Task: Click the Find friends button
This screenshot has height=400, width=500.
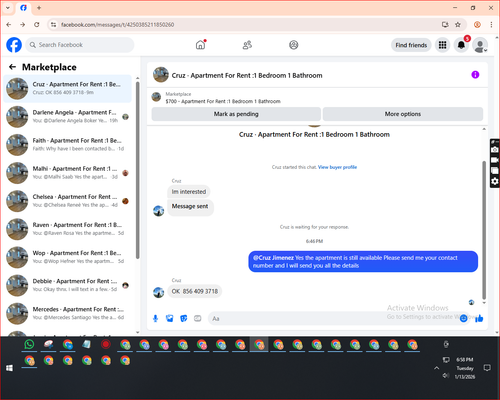Action: [x=411, y=45]
